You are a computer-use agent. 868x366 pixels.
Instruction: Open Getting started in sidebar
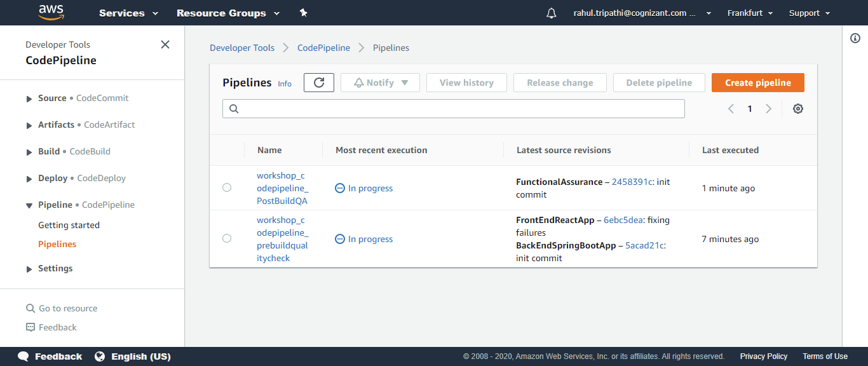(x=69, y=225)
